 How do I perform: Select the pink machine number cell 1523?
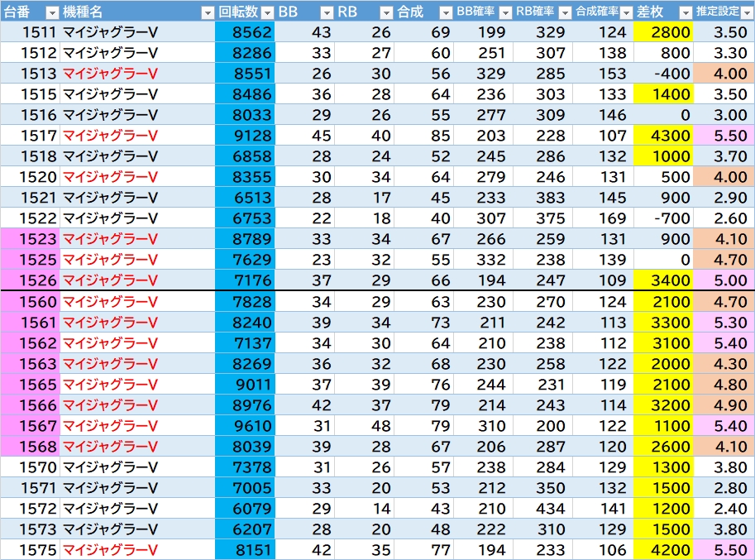click(30, 239)
